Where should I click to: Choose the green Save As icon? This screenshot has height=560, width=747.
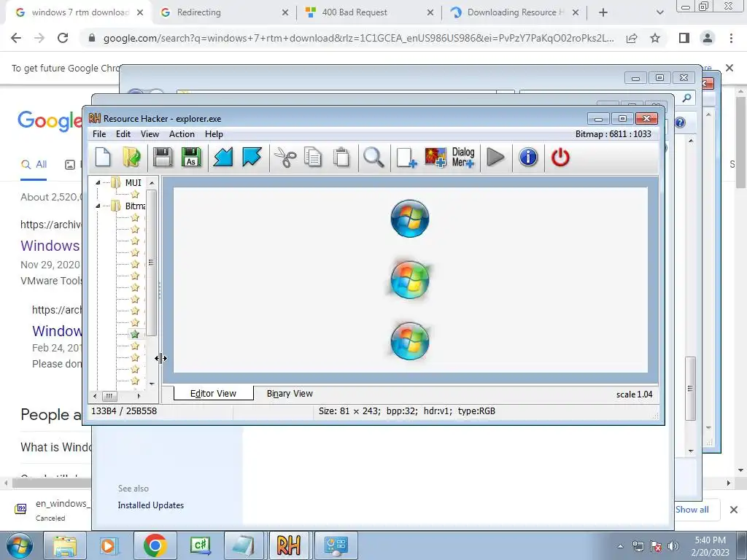[191, 157]
